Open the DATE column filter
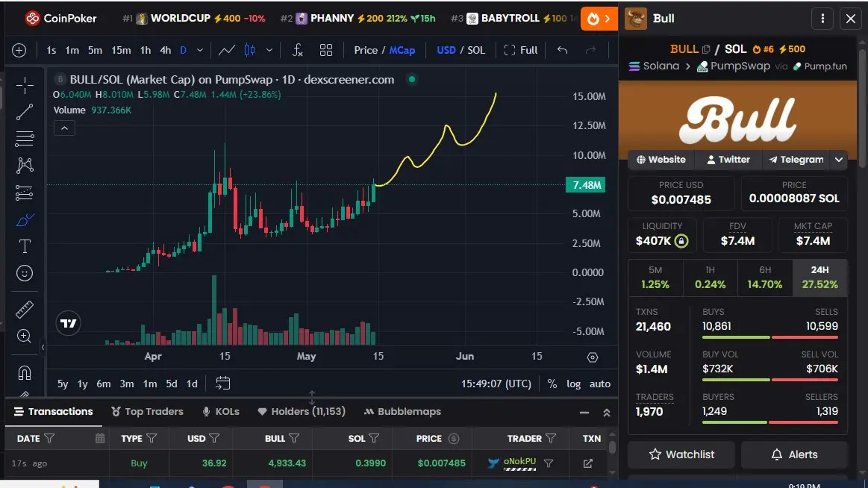Screen dimensions: 868x488 coord(49,438)
